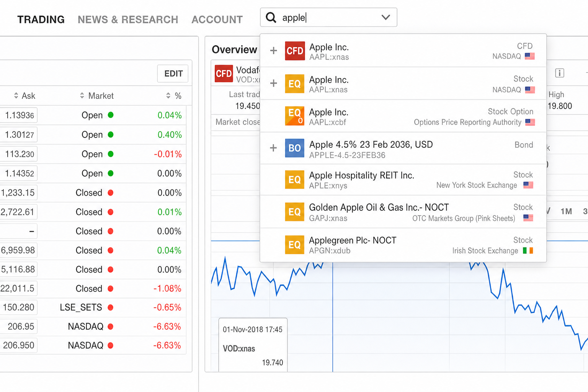The width and height of the screenshot is (588, 392).
Task: Click the -0.01% change value
Action: pyautogui.click(x=168, y=154)
